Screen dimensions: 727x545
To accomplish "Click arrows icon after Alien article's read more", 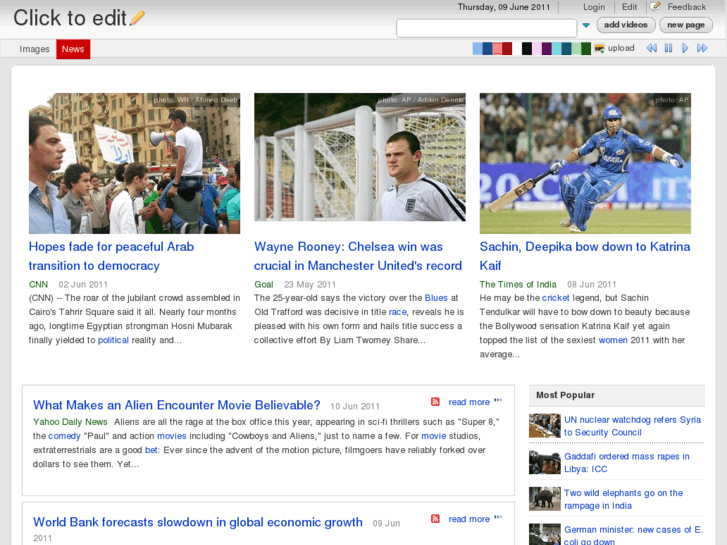I will [498, 400].
